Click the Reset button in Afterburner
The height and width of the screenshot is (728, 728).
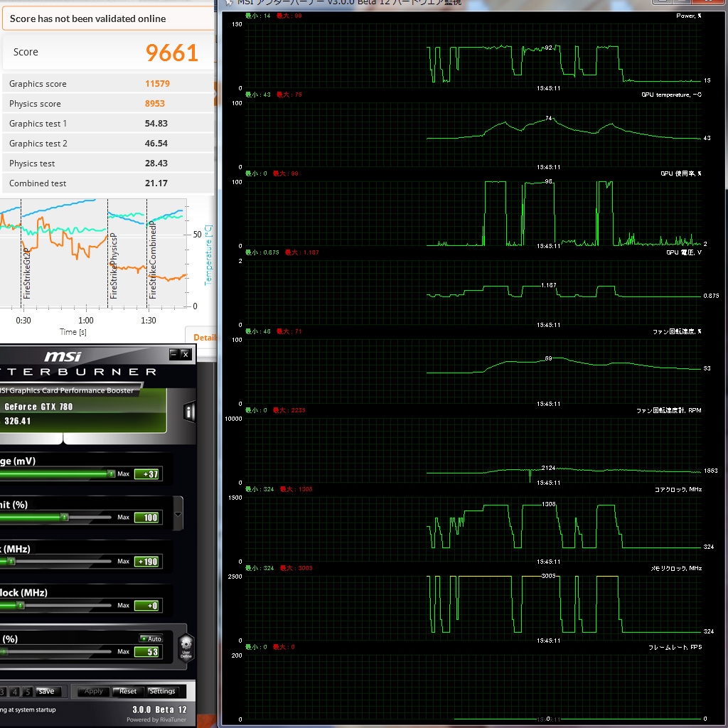pyautogui.click(x=128, y=691)
